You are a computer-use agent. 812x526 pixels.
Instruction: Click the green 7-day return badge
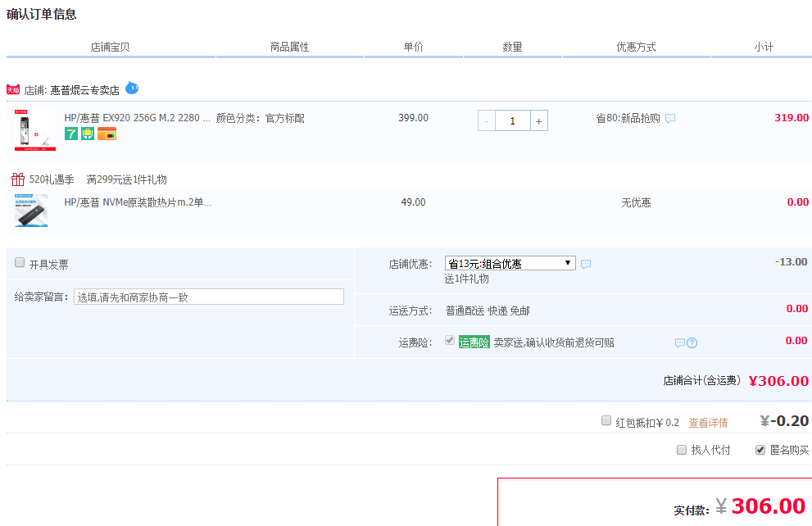click(x=71, y=134)
